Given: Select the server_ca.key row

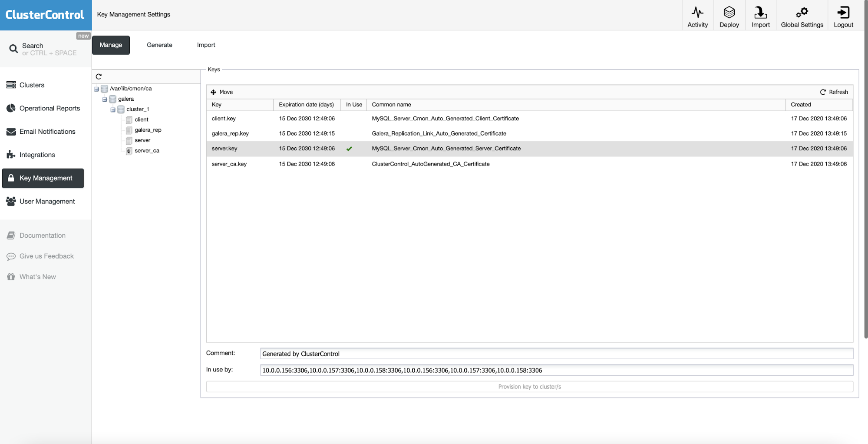Looking at the screenshot, I should point(529,164).
